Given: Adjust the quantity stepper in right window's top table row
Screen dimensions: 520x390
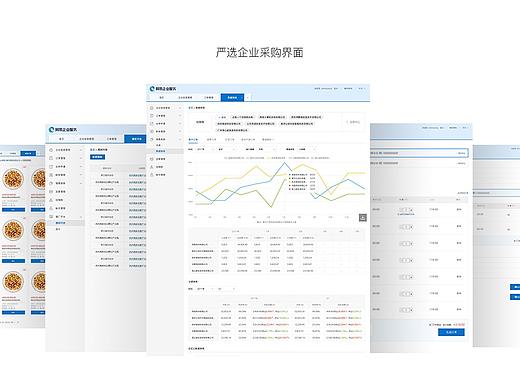Looking at the screenshot, I should click(x=406, y=210).
